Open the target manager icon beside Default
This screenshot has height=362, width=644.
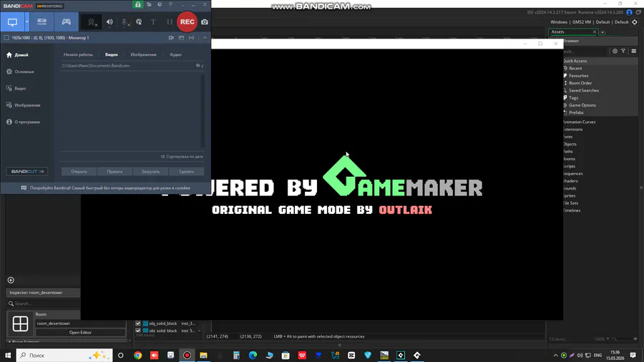(x=635, y=22)
